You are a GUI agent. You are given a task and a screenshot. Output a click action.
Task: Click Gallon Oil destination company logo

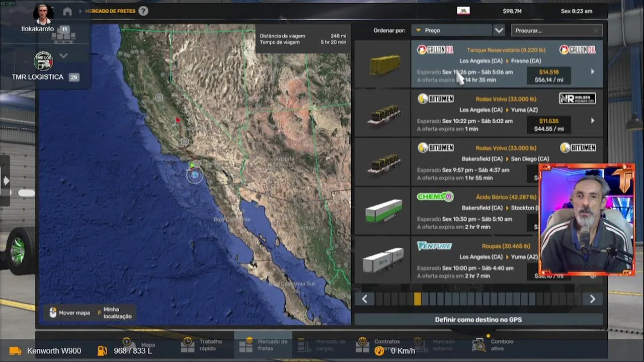pos(578,50)
